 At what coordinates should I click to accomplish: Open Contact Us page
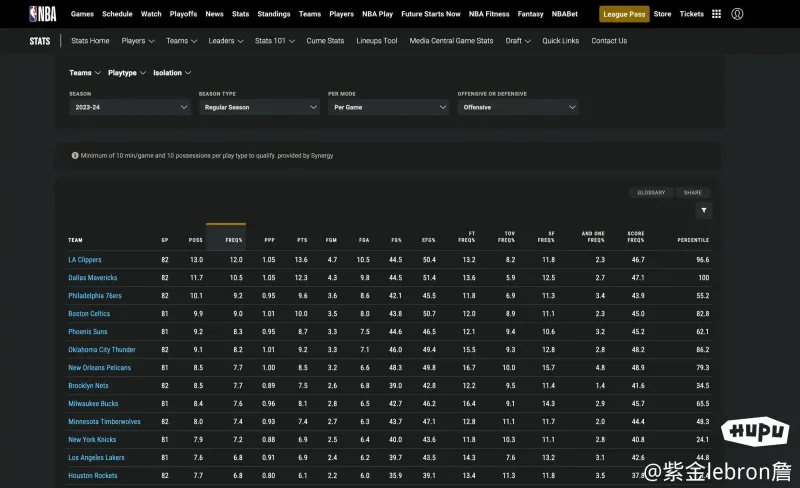(609, 41)
